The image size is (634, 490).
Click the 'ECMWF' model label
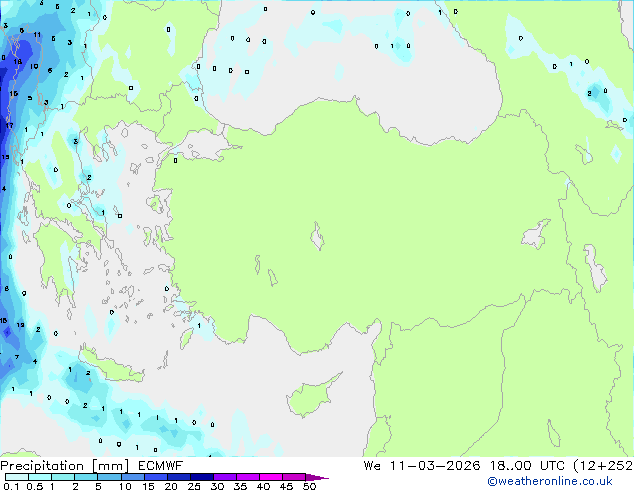coord(160,466)
